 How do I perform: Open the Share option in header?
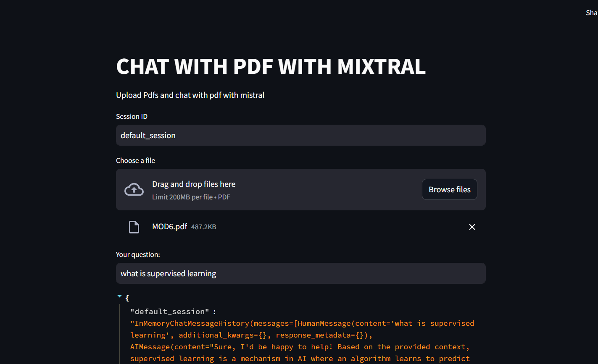point(592,13)
